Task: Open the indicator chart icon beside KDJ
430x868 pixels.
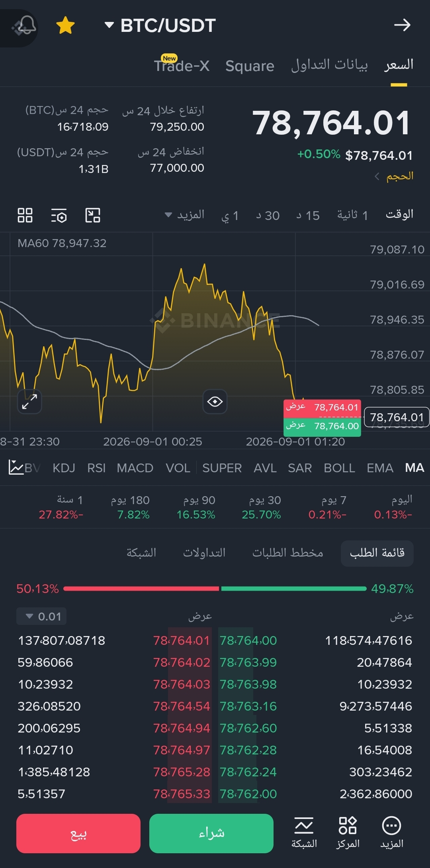Action: pyautogui.click(x=16, y=467)
